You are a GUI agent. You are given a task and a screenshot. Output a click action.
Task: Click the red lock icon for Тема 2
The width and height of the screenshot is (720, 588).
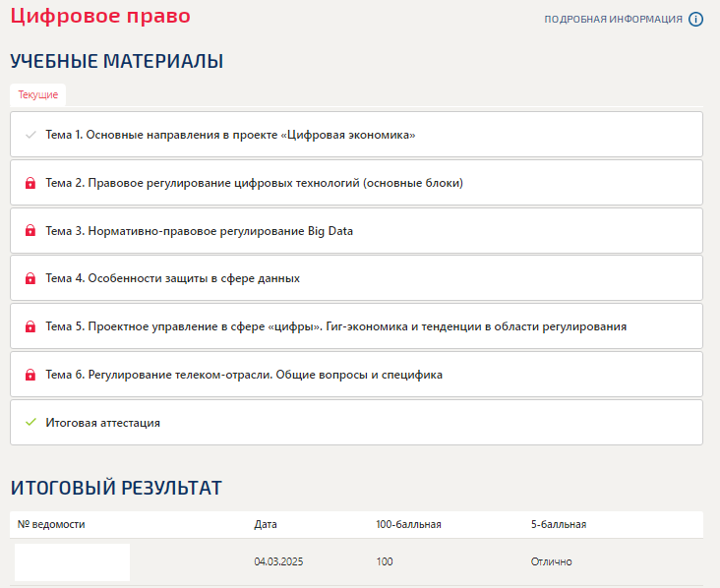click(x=30, y=183)
